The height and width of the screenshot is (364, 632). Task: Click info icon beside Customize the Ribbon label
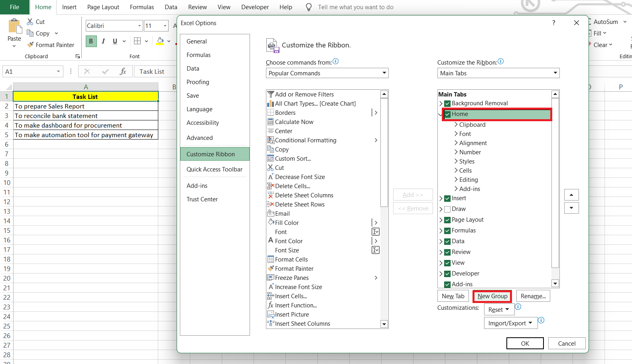[501, 61]
